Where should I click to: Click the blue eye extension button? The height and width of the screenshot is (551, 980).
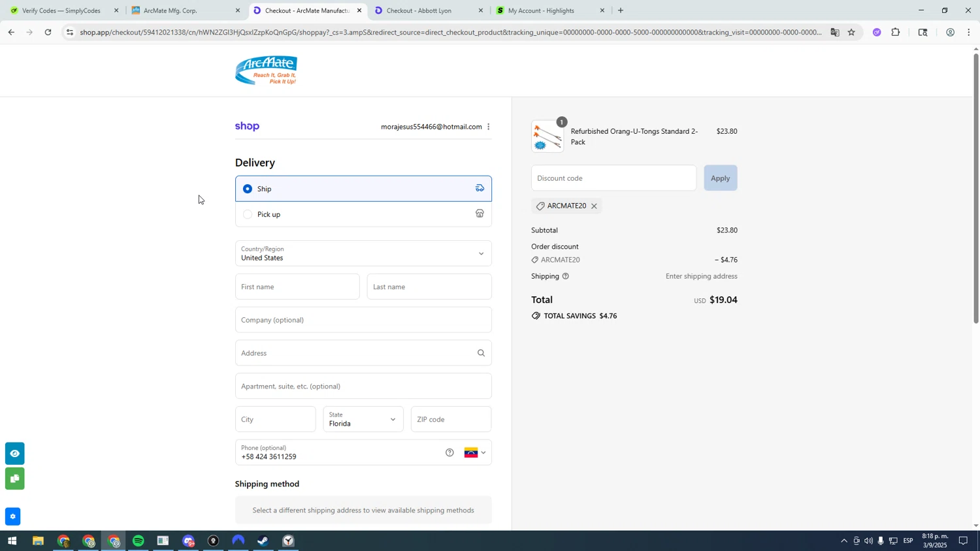click(x=14, y=453)
